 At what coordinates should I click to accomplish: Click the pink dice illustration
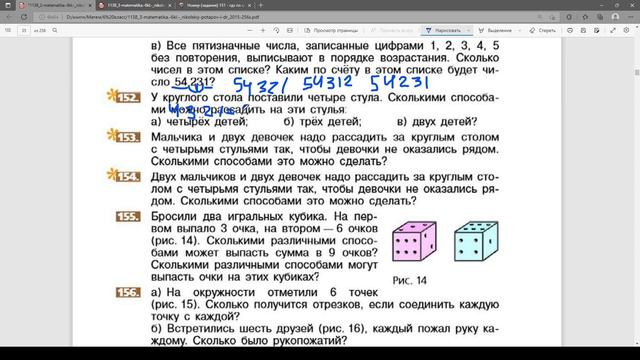(x=414, y=241)
